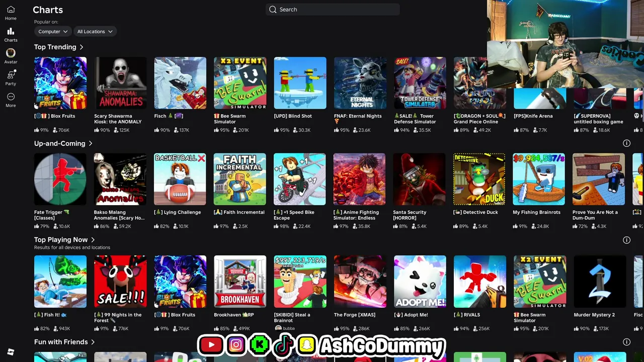Open the Avatar sidebar icon

11,53
